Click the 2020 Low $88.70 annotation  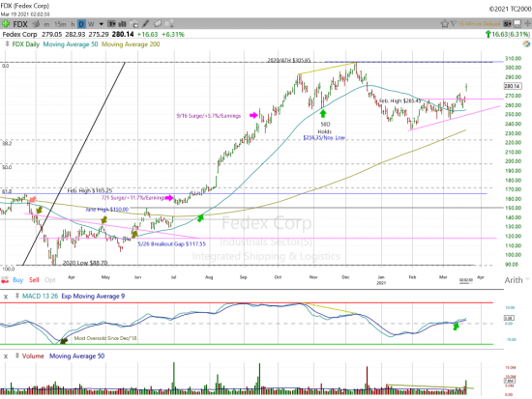click(x=85, y=263)
